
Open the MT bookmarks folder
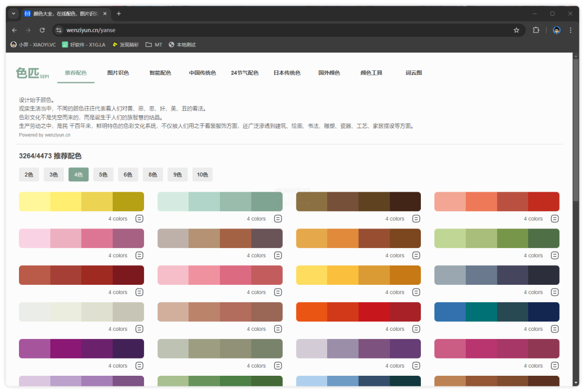(154, 45)
